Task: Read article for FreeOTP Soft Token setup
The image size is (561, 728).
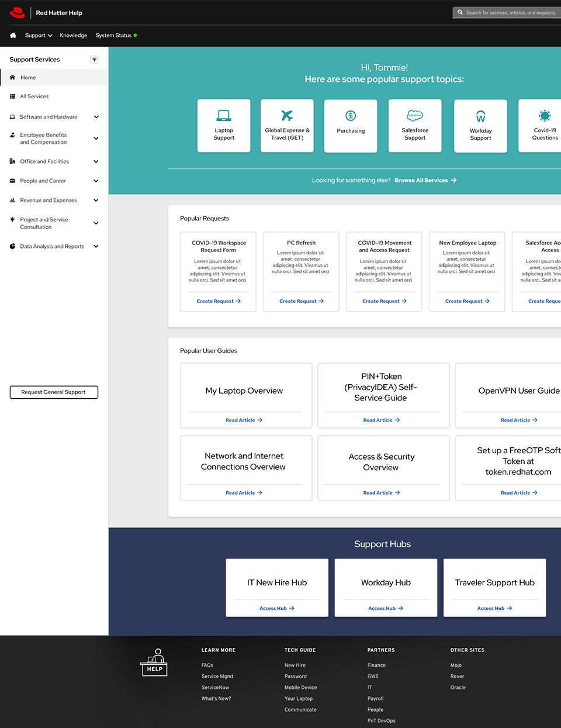Action: (x=519, y=493)
